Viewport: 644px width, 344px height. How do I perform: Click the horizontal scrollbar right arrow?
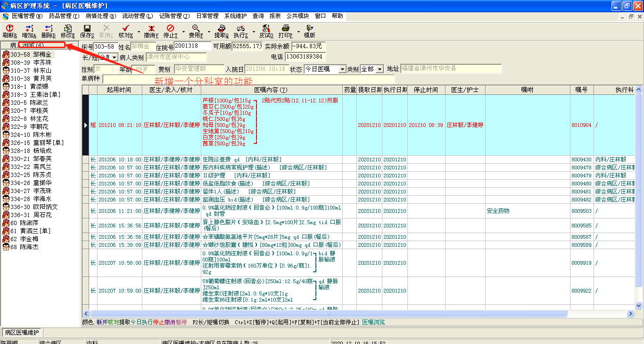630,313
